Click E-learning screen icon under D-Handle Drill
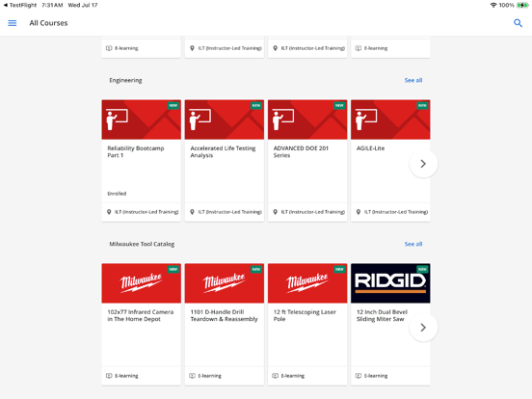532x399 pixels. pyautogui.click(x=192, y=376)
